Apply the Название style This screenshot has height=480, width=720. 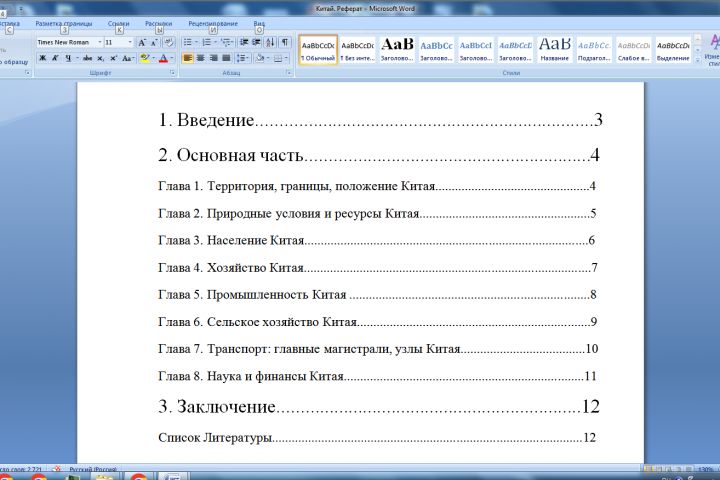[x=555, y=50]
